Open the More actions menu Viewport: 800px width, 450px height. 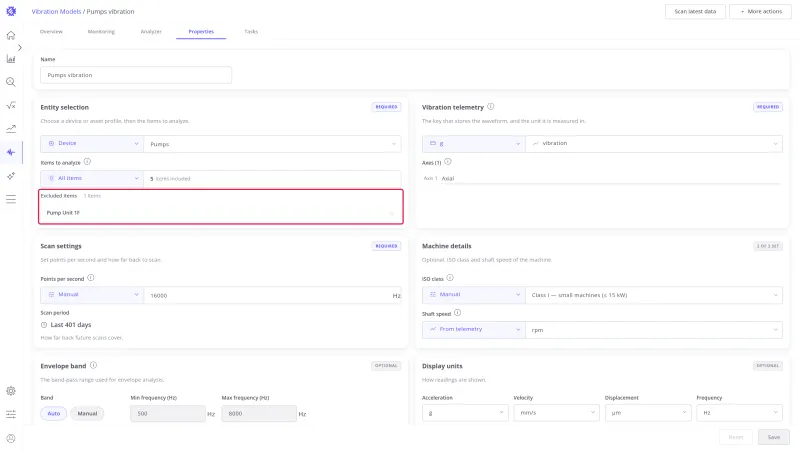[x=760, y=11]
